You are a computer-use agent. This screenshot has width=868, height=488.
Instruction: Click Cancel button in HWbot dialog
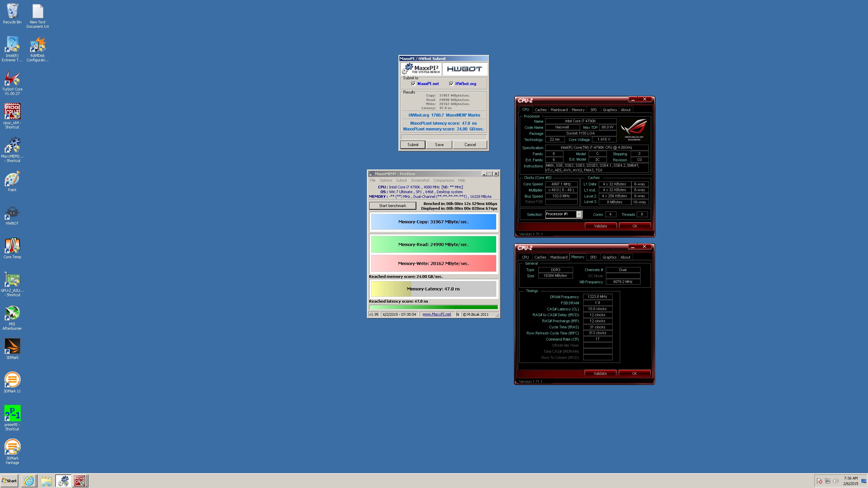point(470,145)
